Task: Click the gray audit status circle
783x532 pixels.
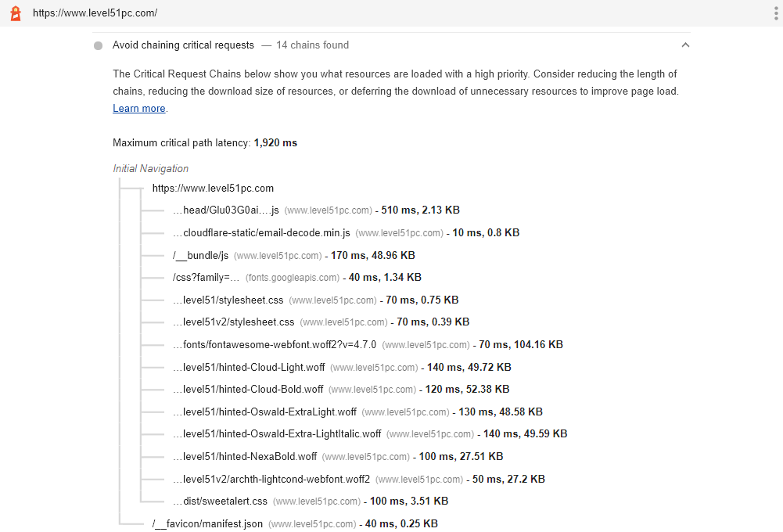Action: click(98, 45)
